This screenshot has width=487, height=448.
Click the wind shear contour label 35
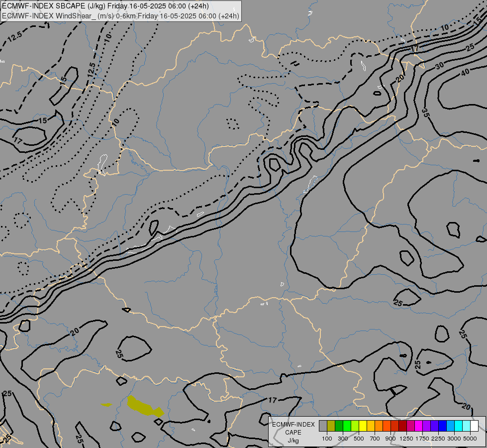[x=425, y=113]
